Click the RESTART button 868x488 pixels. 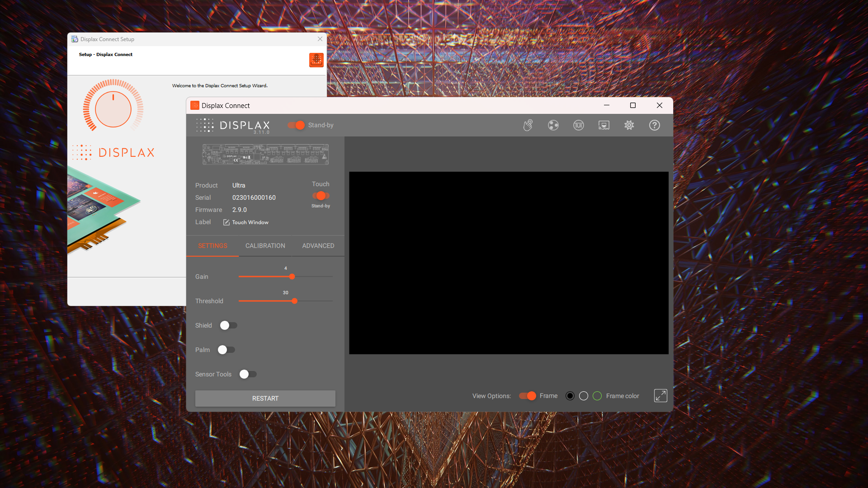(265, 399)
